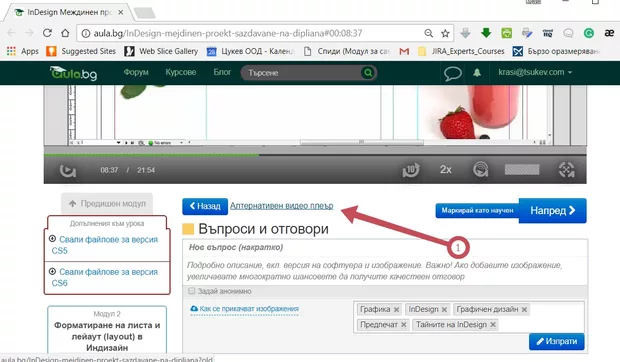Open the Блог menu item
This screenshot has height=362, width=620.
tap(222, 72)
